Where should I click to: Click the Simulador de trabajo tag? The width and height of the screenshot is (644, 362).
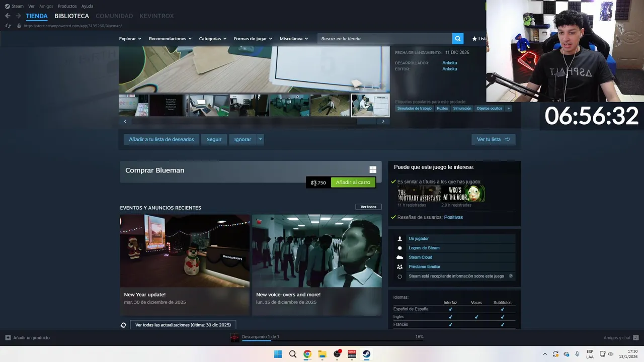coord(414,108)
